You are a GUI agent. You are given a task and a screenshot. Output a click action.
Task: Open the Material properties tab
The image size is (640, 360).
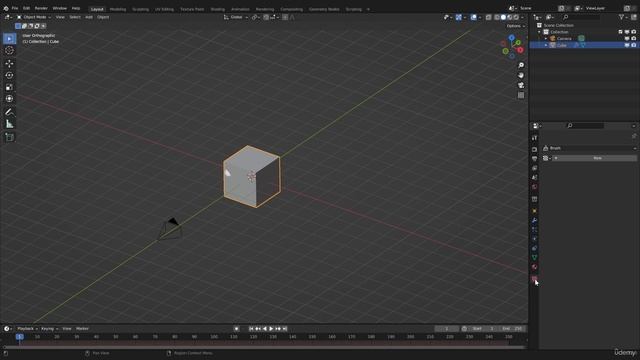tap(534, 267)
